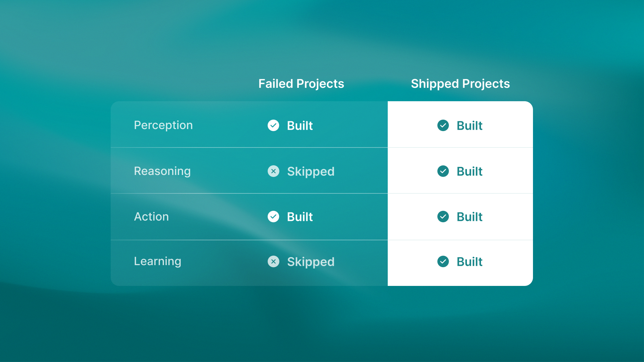Select the Shipped Projects column header
The height and width of the screenshot is (362, 644).
pos(460,84)
